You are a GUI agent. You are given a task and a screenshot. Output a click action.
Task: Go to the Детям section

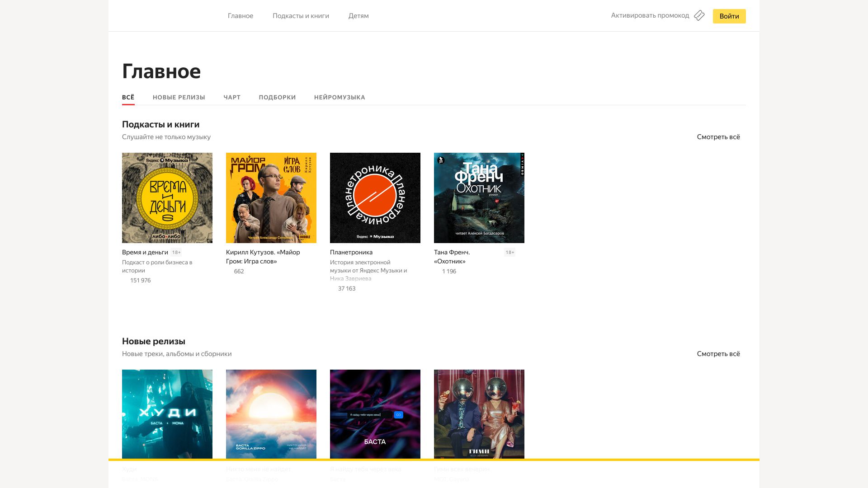[359, 16]
